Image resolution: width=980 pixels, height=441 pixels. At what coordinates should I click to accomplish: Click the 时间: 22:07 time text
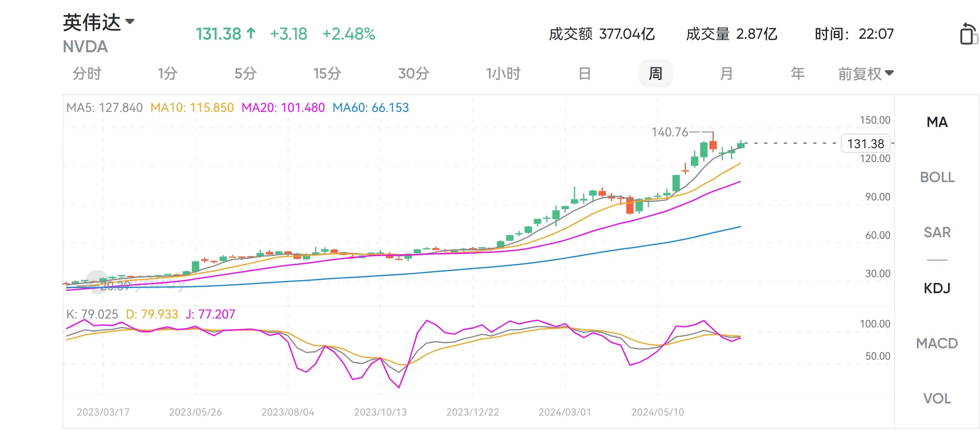point(854,34)
